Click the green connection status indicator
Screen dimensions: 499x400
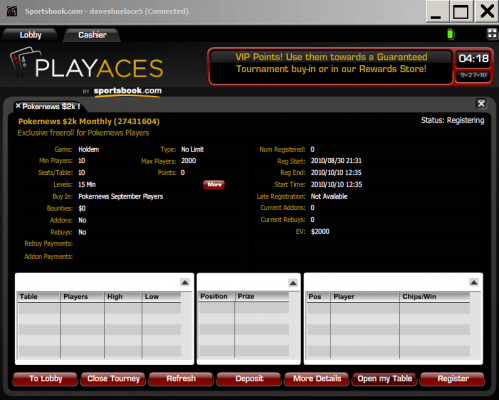point(450,34)
